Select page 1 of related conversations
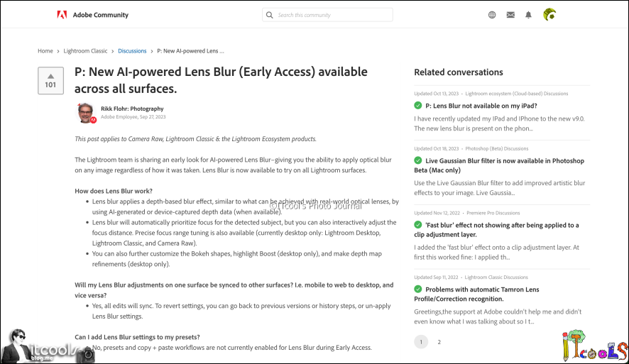 tap(420, 342)
